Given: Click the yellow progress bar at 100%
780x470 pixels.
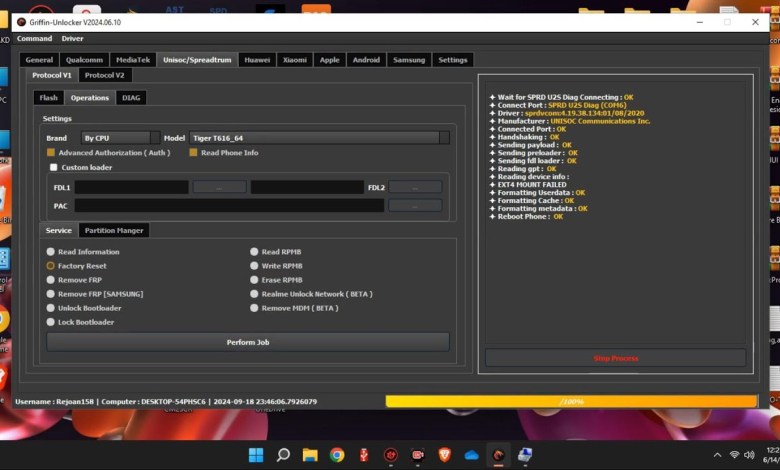Looking at the screenshot, I should (x=571, y=401).
